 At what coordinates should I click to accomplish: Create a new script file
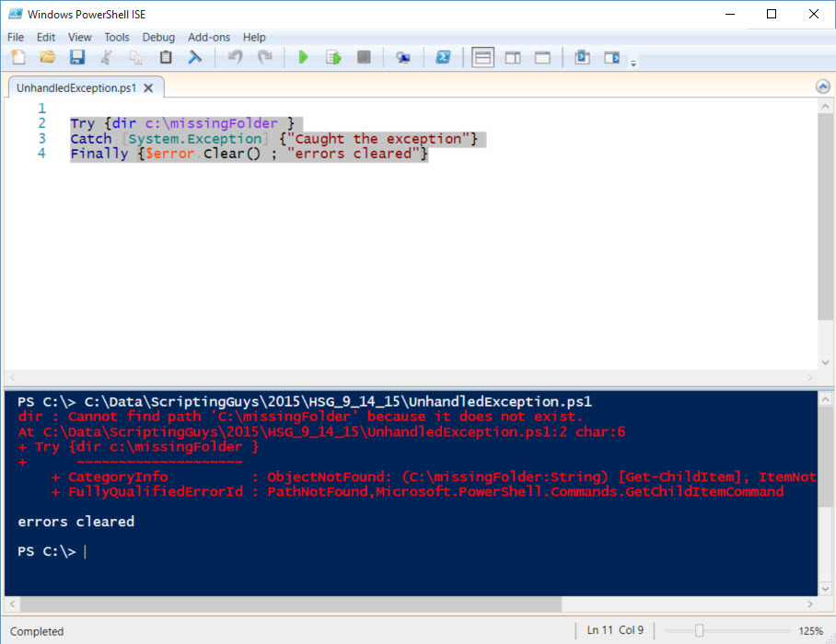point(17,57)
